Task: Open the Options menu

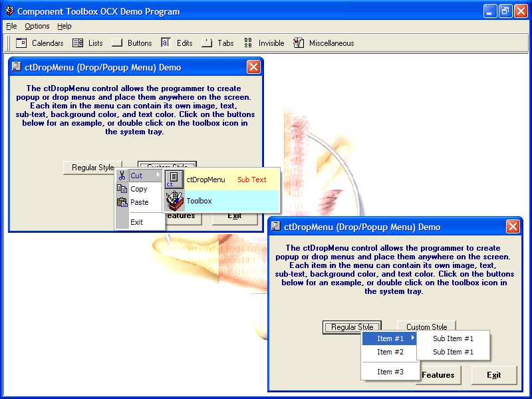Action: (37, 26)
